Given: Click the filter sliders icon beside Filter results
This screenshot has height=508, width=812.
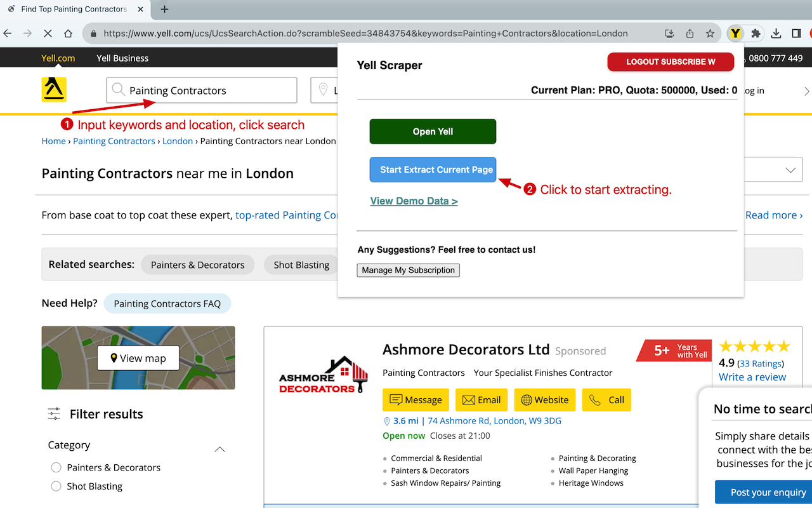Looking at the screenshot, I should [x=54, y=414].
